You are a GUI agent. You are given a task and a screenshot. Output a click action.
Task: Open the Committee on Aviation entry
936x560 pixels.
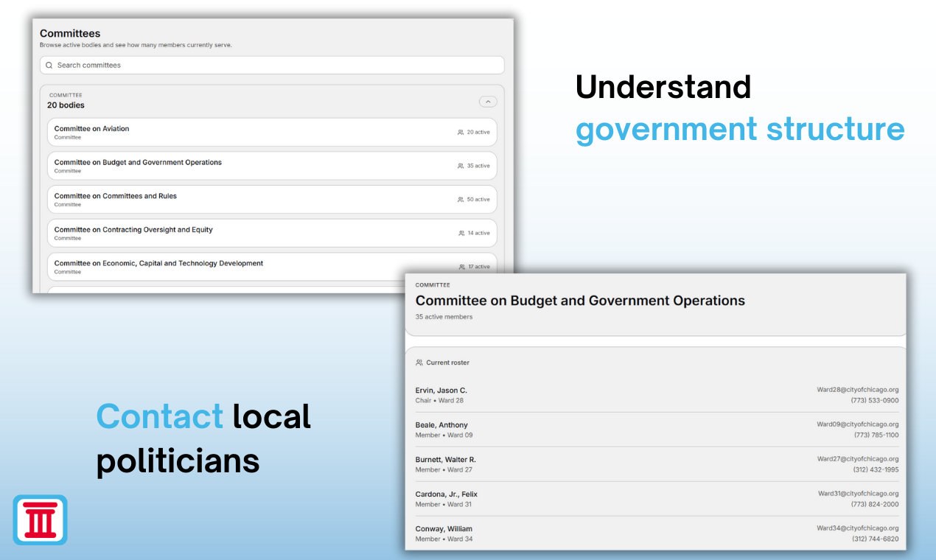click(x=91, y=129)
